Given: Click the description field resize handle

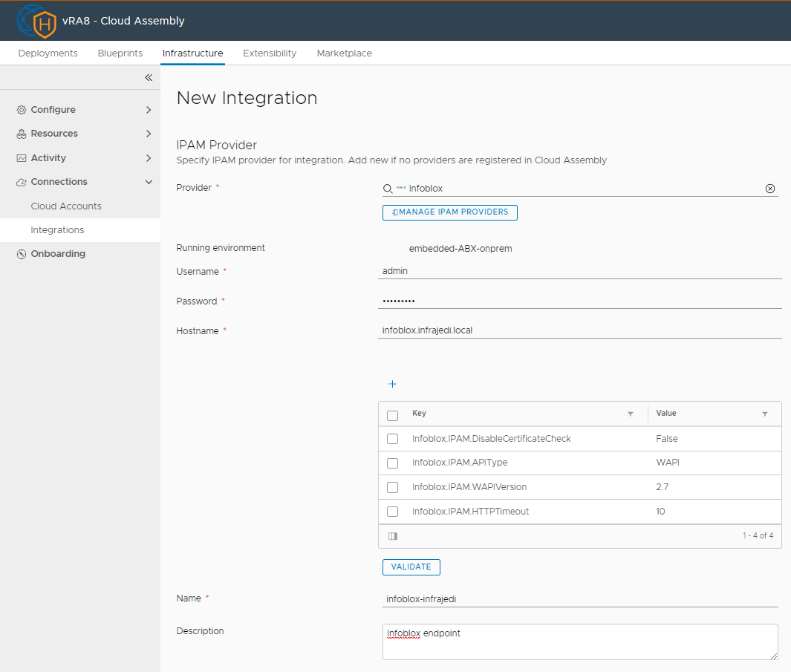Looking at the screenshot, I should 774,656.
